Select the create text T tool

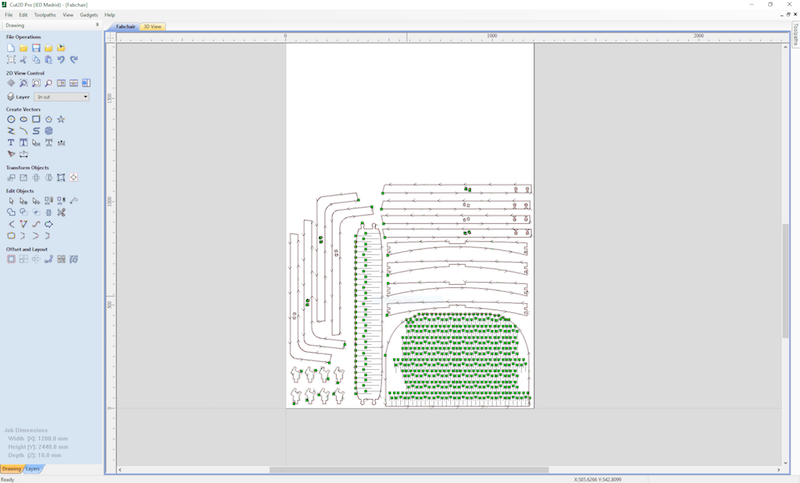coord(11,143)
